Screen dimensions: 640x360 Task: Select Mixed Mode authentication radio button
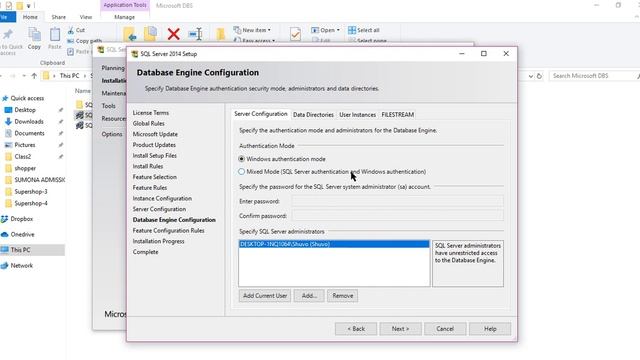click(242, 172)
